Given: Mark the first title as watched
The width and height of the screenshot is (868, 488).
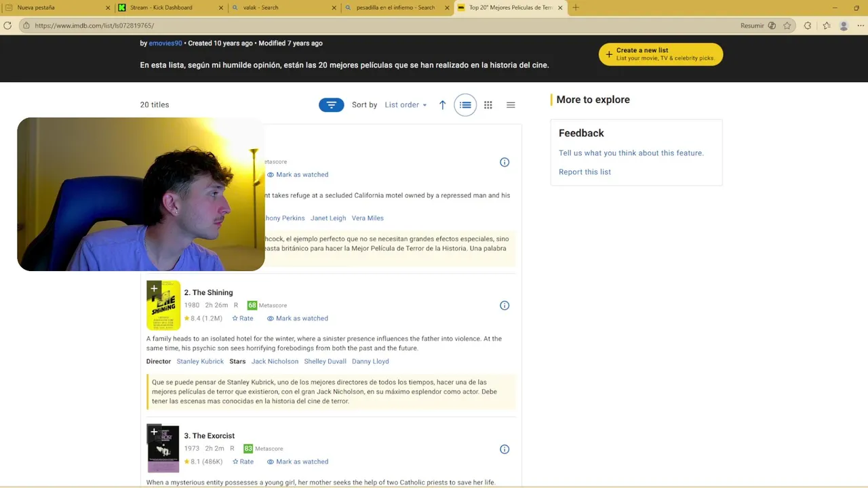Looking at the screenshot, I should point(298,175).
